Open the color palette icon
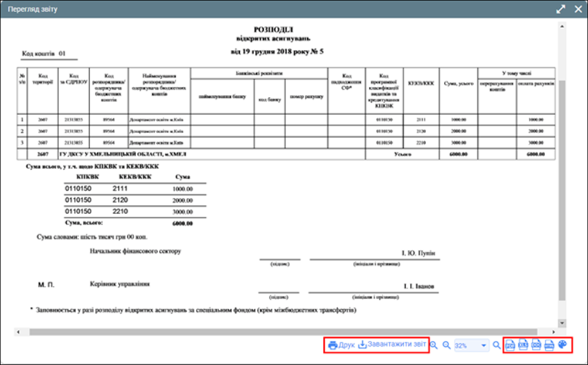This screenshot has width=588, height=365. (562, 345)
